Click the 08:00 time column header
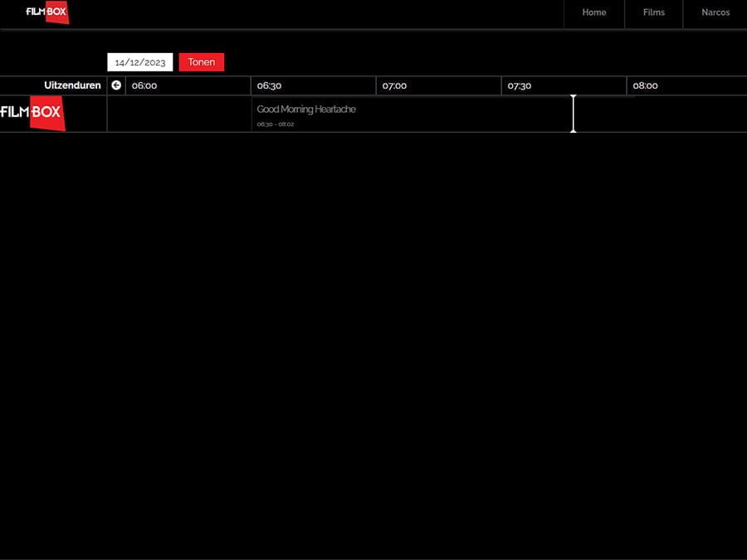This screenshot has width=747, height=560. [x=645, y=85]
